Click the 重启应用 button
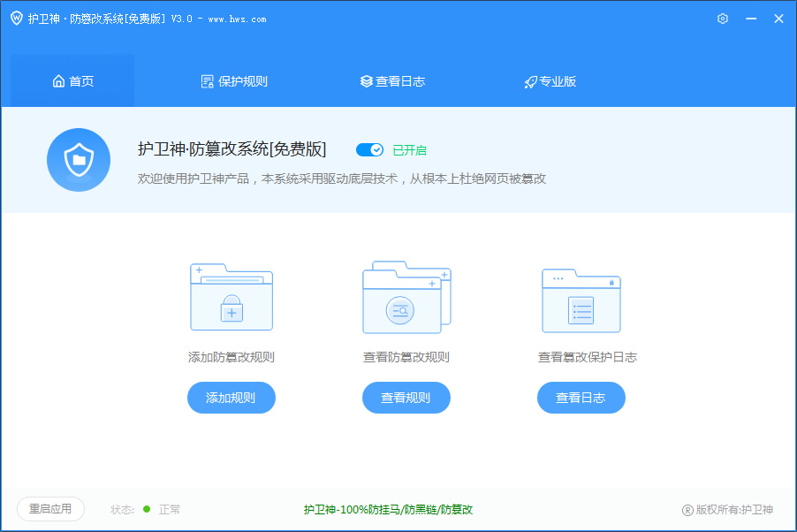The width and height of the screenshot is (797, 532). tap(49, 509)
